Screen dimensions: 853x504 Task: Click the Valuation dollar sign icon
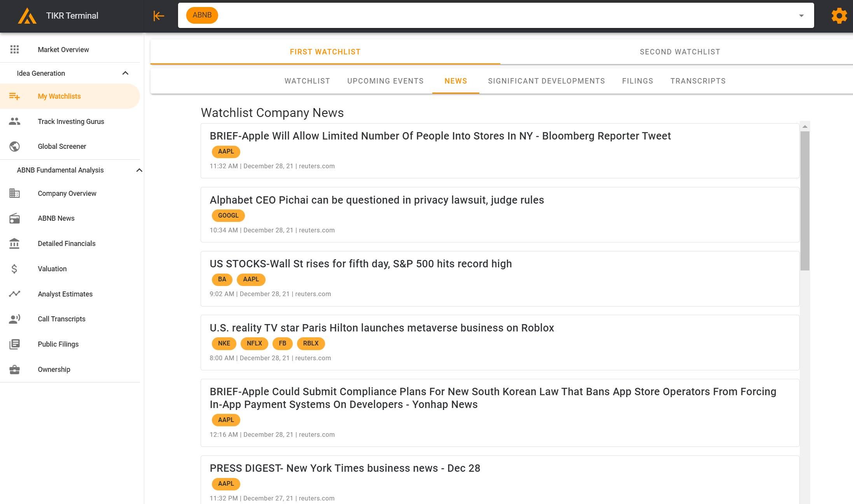[x=15, y=269]
